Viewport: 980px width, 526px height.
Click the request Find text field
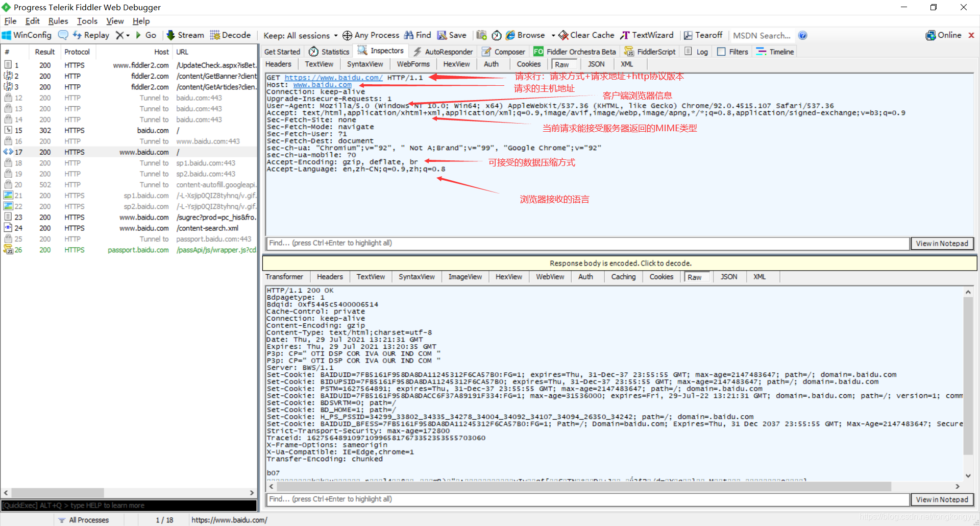[587, 243]
